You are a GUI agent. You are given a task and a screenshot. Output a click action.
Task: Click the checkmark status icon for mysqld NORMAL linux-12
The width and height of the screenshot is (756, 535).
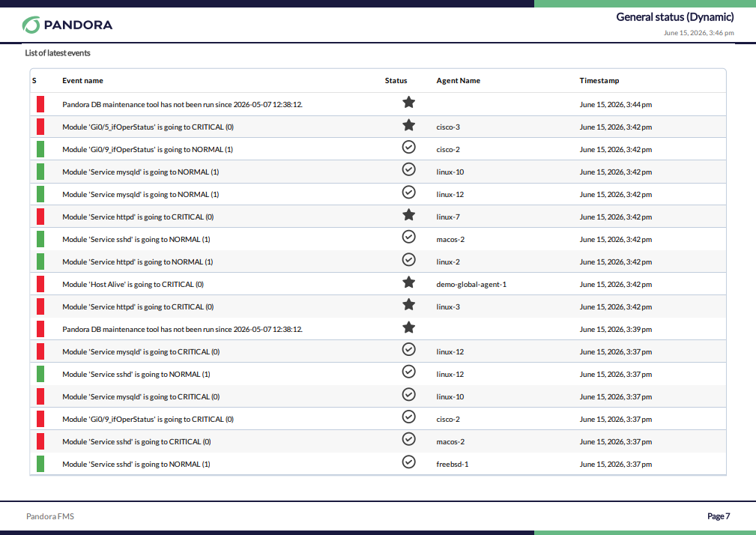tap(408, 193)
